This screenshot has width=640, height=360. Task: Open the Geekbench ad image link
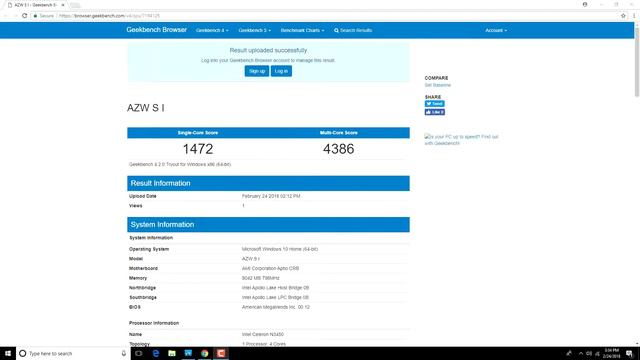[461, 140]
